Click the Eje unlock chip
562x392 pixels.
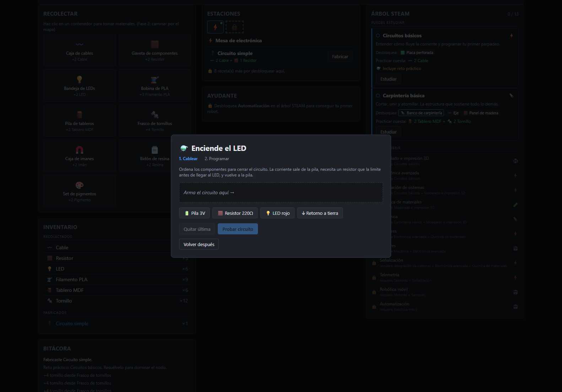pyautogui.click(x=453, y=113)
